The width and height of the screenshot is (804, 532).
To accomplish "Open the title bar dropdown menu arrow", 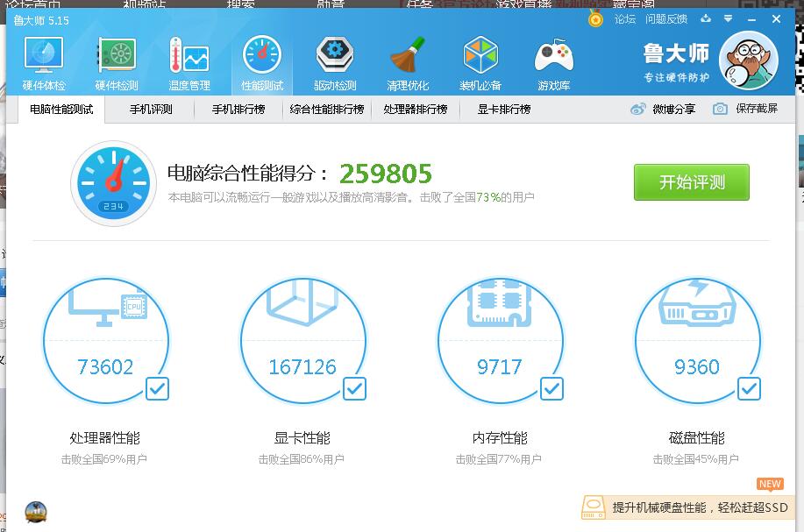I will point(728,19).
